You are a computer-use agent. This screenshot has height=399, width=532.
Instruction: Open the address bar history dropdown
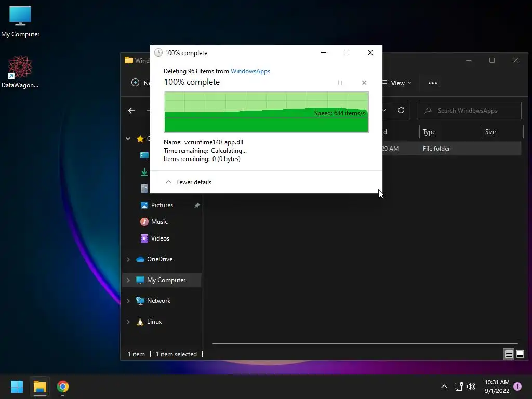pos(384,110)
